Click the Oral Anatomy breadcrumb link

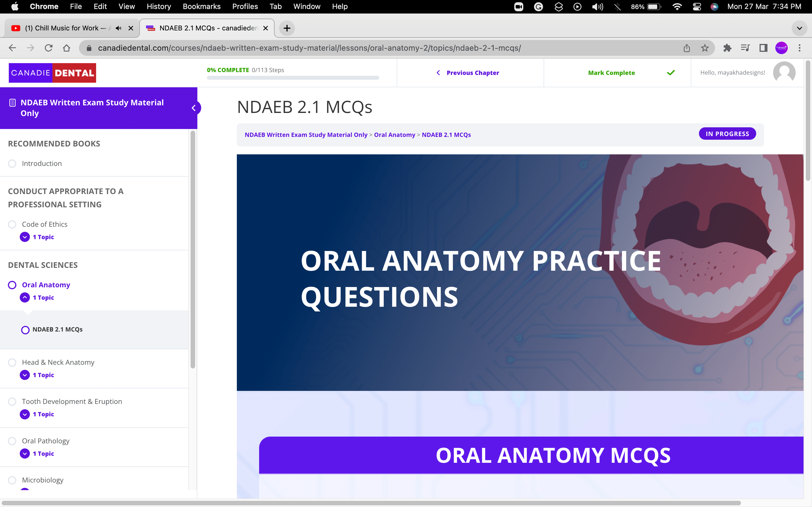click(x=394, y=134)
